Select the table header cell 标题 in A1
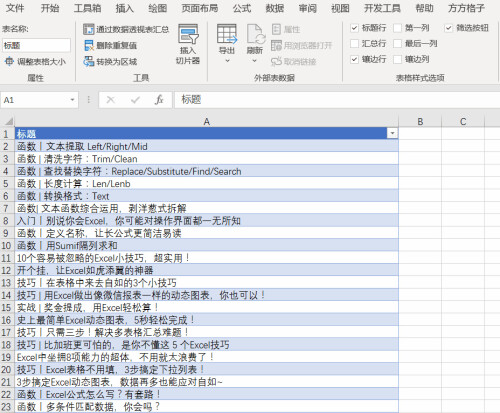The image size is (500, 413). coord(207,134)
